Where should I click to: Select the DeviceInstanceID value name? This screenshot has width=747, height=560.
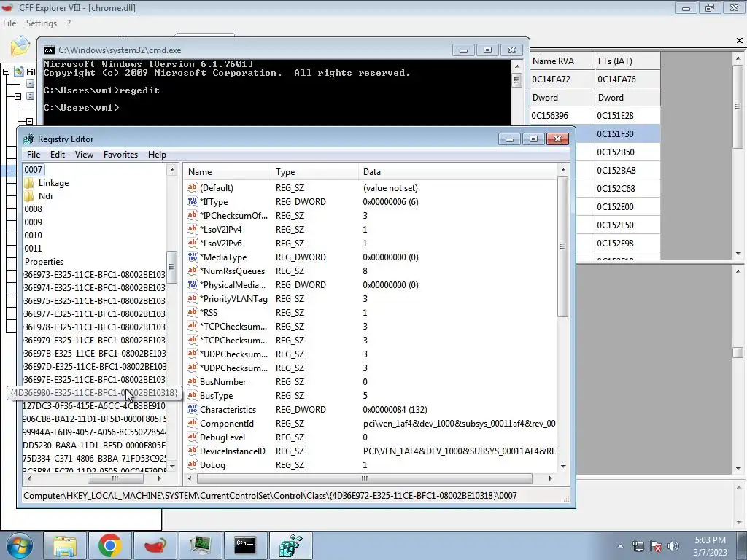pyautogui.click(x=233, y=451)
